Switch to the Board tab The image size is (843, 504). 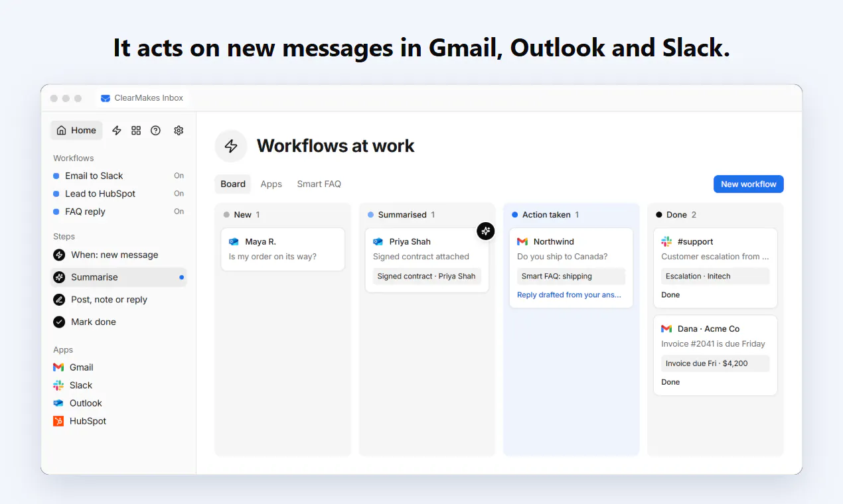click(x=233, y=184)
